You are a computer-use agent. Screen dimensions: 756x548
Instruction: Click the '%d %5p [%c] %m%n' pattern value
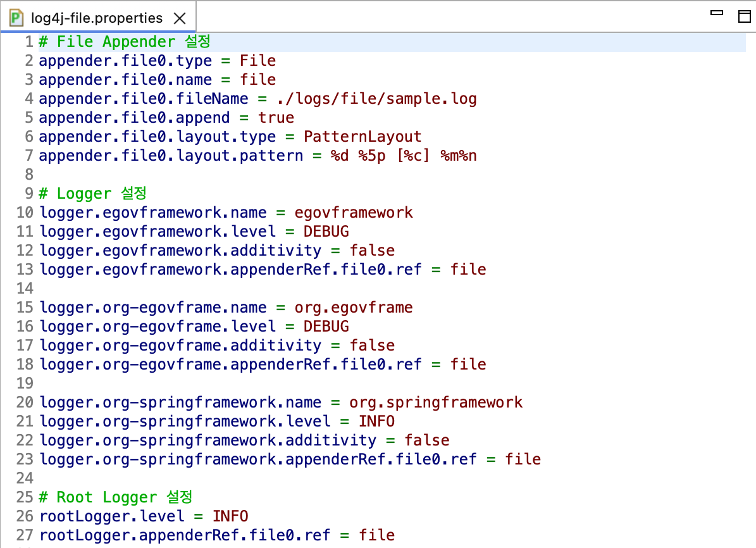(x=404, y=156)
